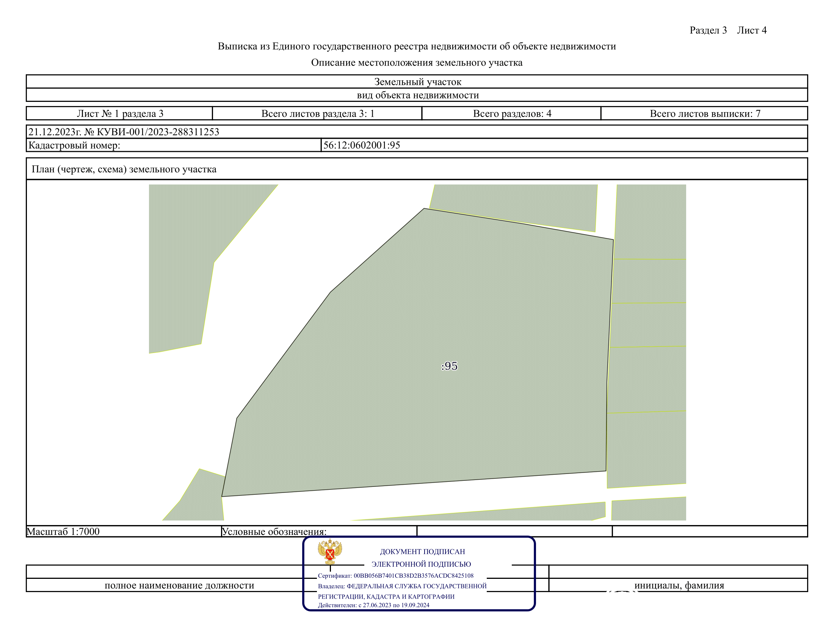Click the "Владелец: ФЕДЕРАЛЬНАЯ СЛУЖБА ГОСУДАРСТВЕННОЙ" line
Screen dimensions: 834x644
coord(402,586)
